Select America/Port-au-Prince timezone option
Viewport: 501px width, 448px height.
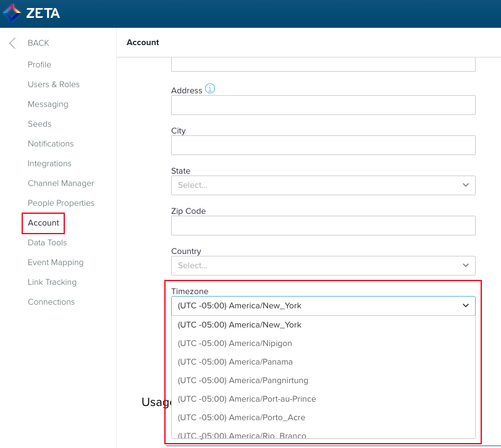[x=246, y=399]
